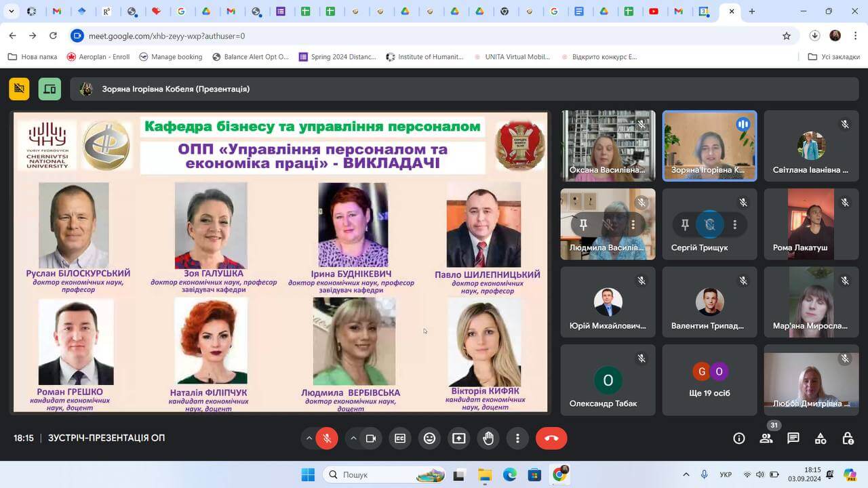The image size is (868, 488).
Task: Expand audio settings arrow beside the microphone
Action: point(309,439)
